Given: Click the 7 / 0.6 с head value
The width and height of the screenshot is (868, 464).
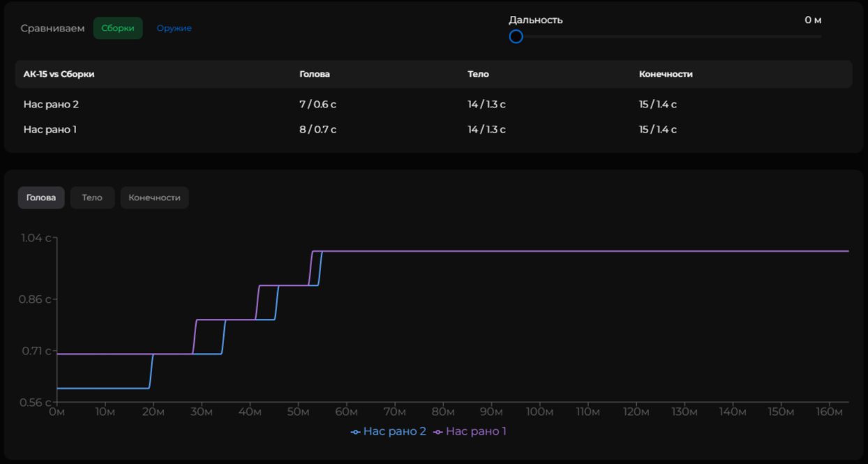Looking at the screenshot, I should (318, 105).
